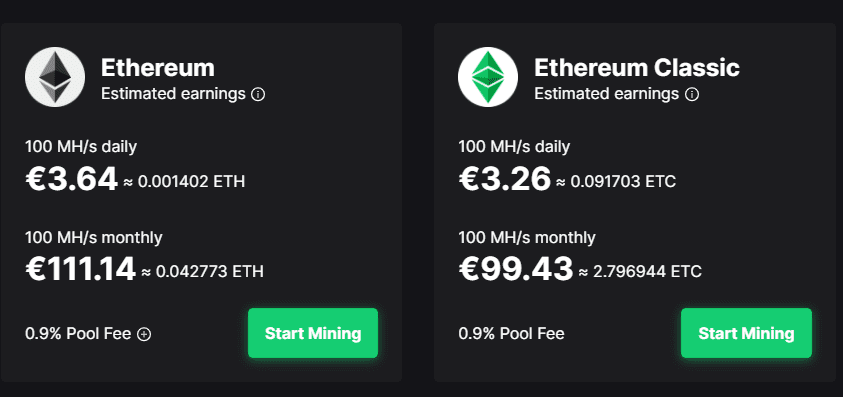
Task: Open info tooltip beside Ethereum Classic estimated earnings
Action: pyautogui.click(x=692, y=95)
